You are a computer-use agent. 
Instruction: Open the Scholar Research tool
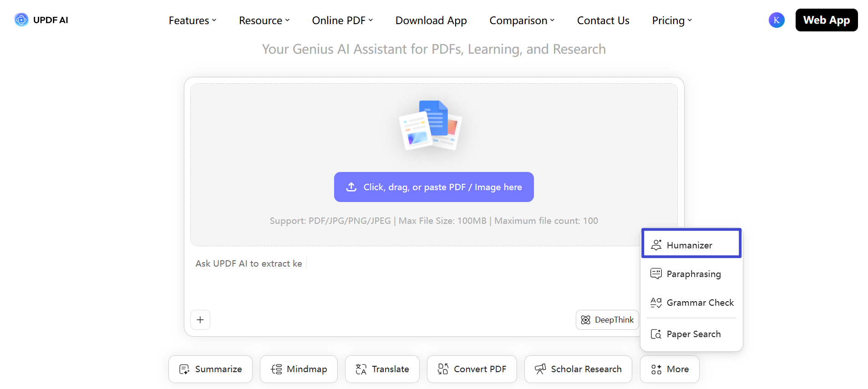click(578, 369)
